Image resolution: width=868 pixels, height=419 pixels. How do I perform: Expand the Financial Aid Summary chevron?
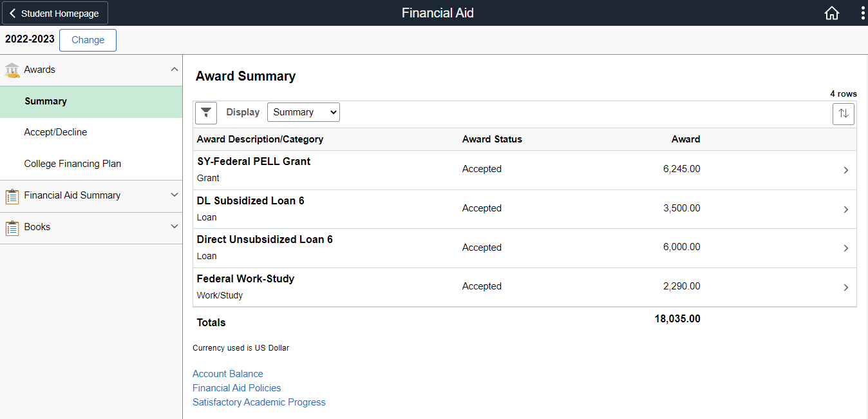(x=174, y=195)
